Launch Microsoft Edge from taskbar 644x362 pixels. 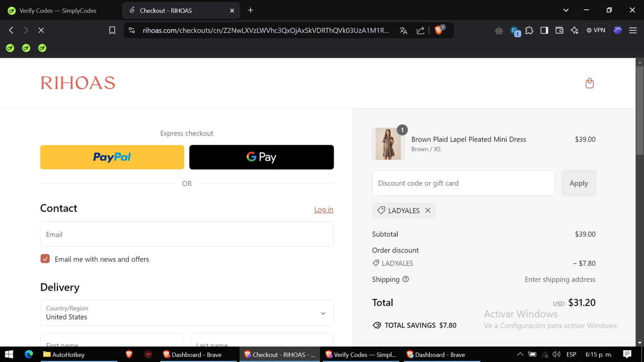tap(29, 354)
